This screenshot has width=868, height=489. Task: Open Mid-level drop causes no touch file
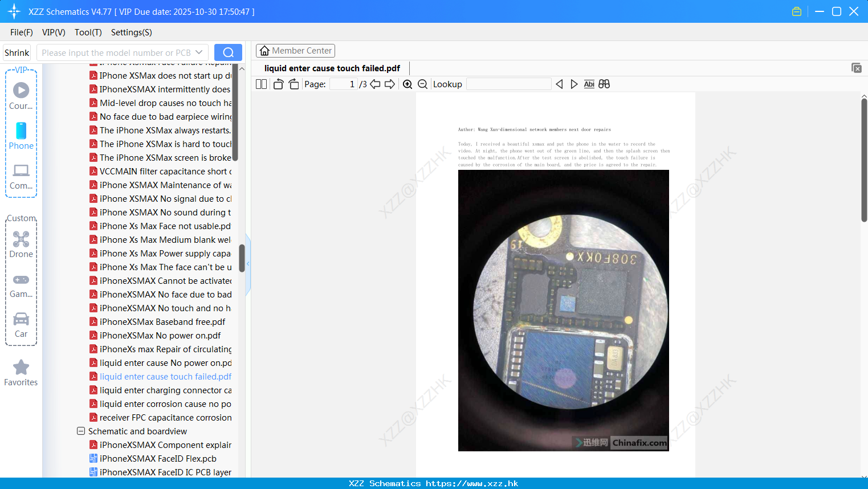tap(161, 103)
